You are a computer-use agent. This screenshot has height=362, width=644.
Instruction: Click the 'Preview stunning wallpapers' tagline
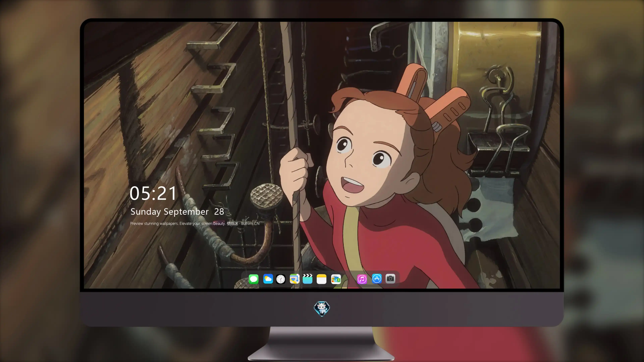(x=195, y=223)
